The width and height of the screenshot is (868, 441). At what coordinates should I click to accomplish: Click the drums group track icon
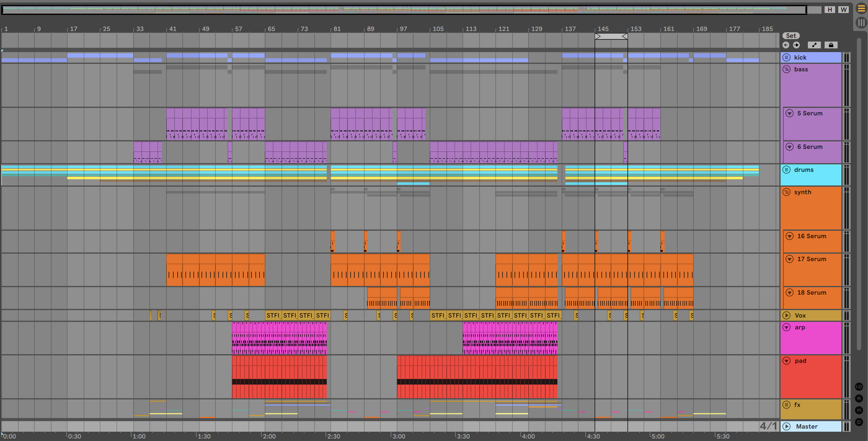(786, 170)
